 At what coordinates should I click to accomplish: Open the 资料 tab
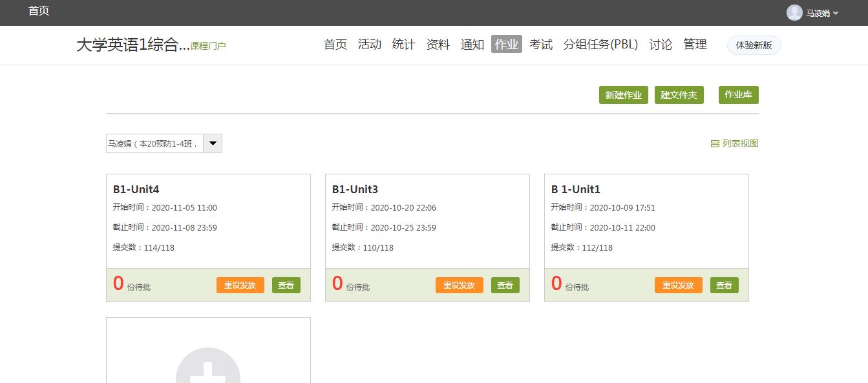(438, 45)
